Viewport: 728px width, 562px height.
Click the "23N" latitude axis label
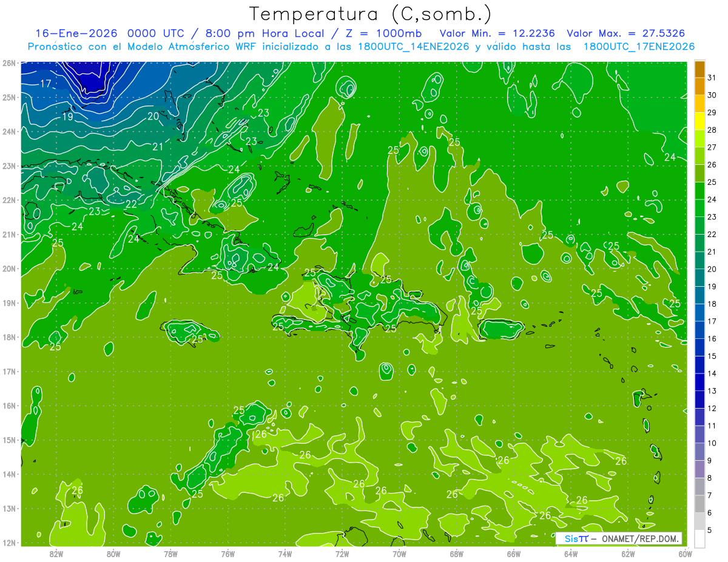point(9,166)
